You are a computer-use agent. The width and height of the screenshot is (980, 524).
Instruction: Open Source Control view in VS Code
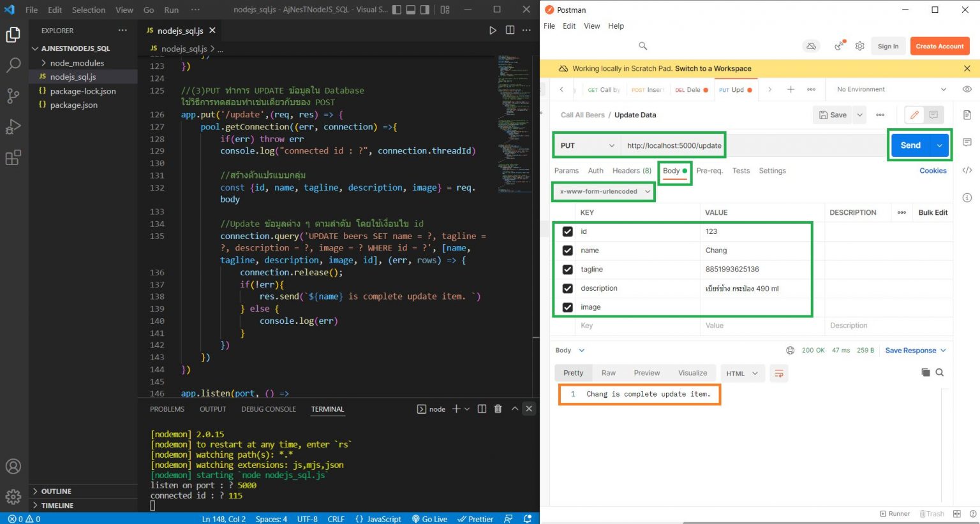14,96
